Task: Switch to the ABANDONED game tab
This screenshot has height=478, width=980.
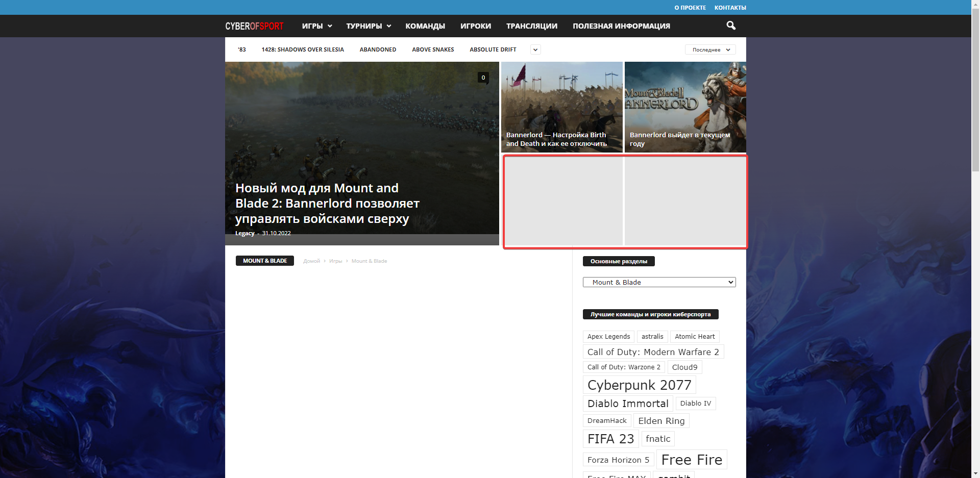Action: [378, 49]
